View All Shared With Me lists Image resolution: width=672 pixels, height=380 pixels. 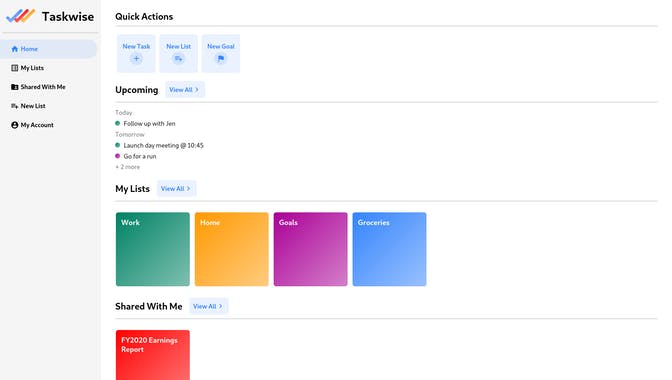click(x=209, y=306)
